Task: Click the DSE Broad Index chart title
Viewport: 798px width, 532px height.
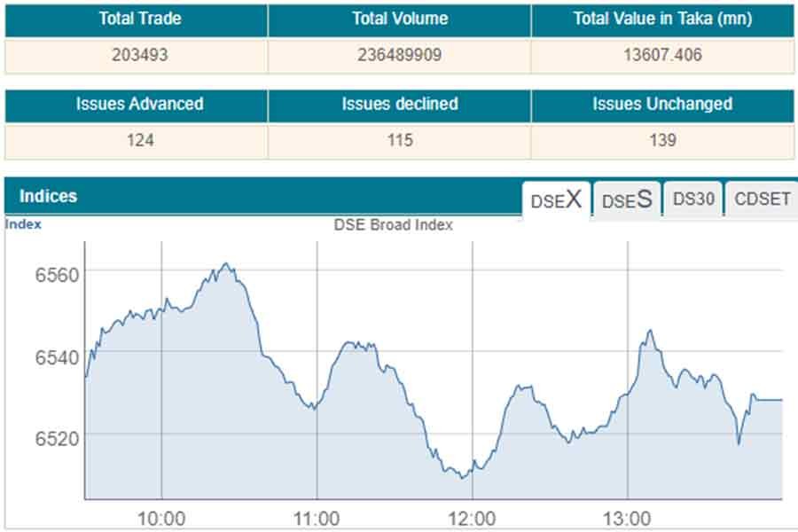Action: pyautogui.click(x=393, y=225)
